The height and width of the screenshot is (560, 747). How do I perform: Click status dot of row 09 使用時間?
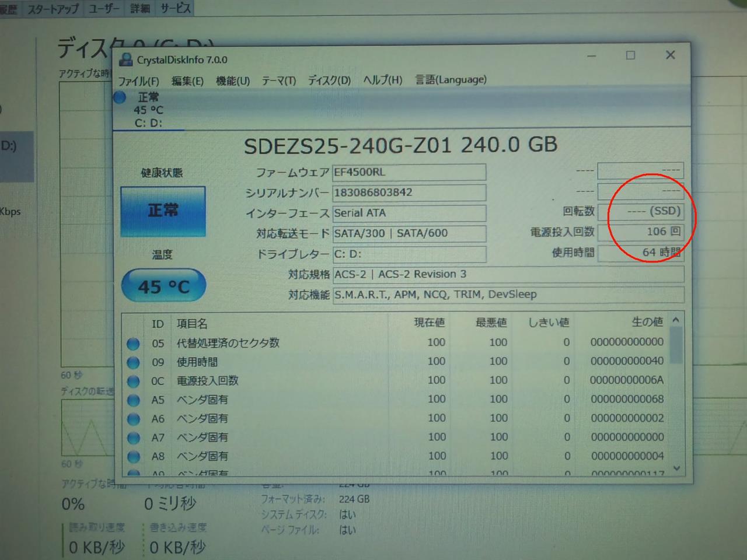[x=133, y=362]
